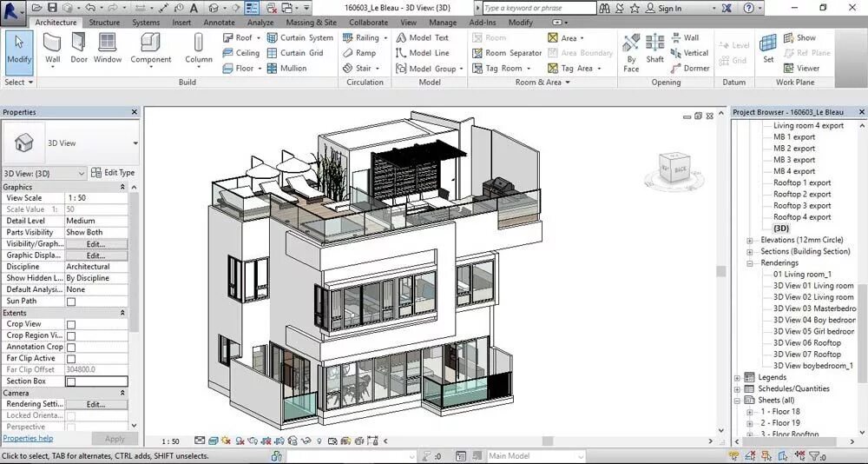Expand the Legends tree node
Image resolution: width=868 pixels, height=464 pixels.
737,377
